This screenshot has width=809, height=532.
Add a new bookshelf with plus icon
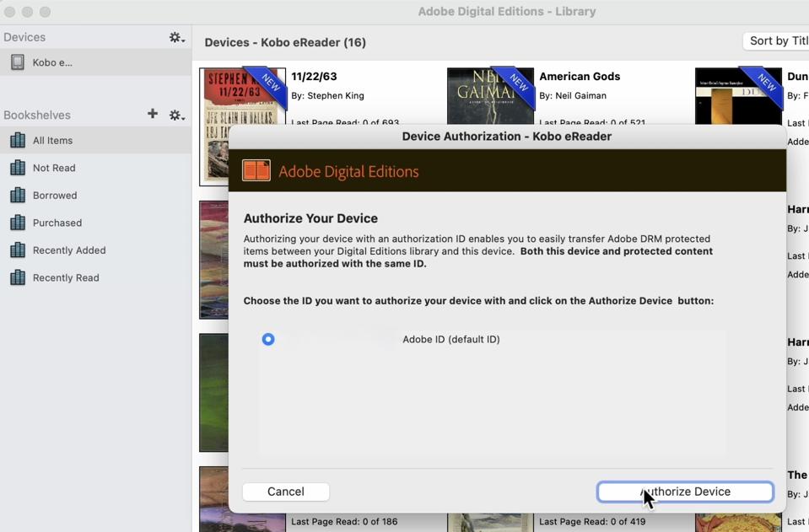tap(152, 114)
